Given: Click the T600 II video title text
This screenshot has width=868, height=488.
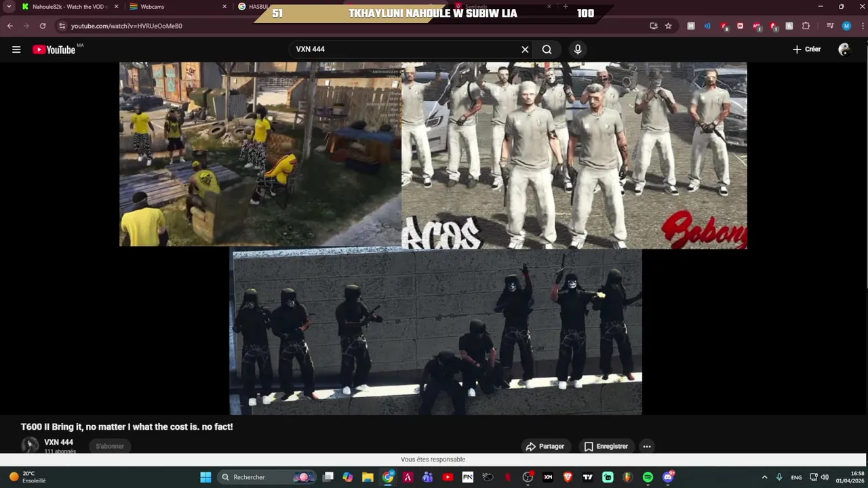Looking at the screenshot, I should (127, 427).
